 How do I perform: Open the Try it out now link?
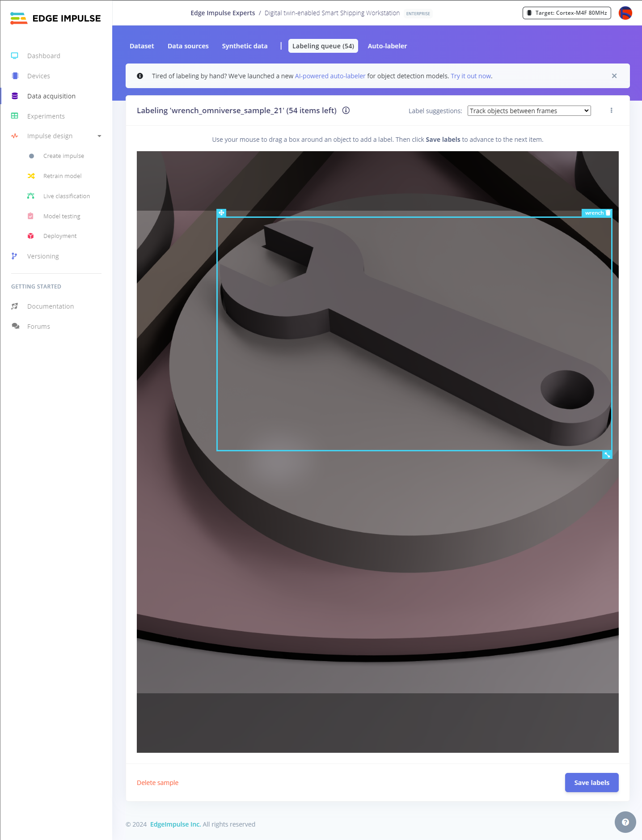tap(471, 76)
